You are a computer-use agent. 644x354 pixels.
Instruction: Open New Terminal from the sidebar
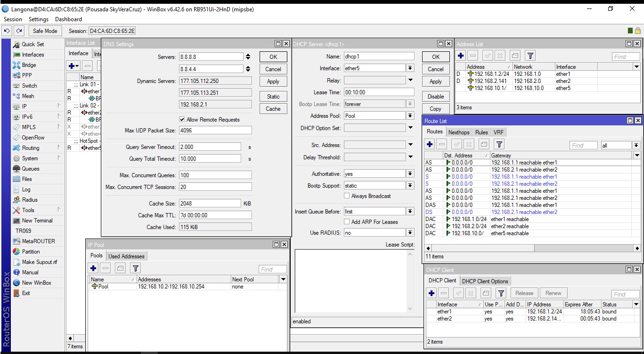click(x=37, y=221)
